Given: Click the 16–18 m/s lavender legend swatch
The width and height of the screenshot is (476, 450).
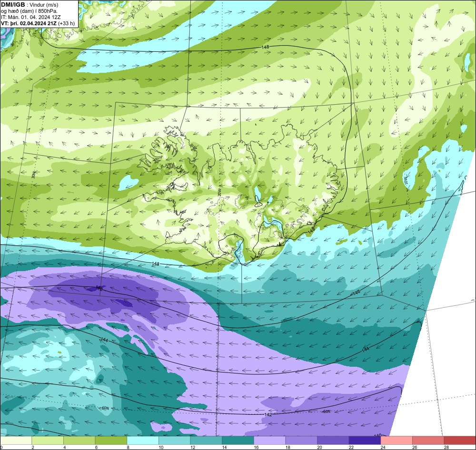Looking at the screenshot, I should click(269, 440).
